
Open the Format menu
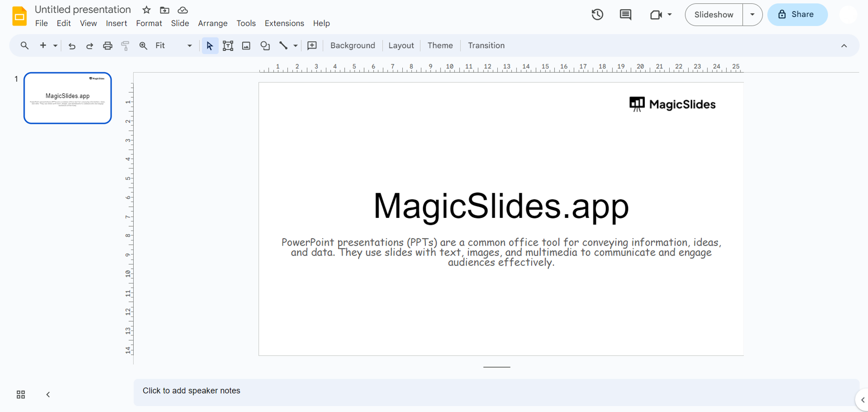(149, 23)
